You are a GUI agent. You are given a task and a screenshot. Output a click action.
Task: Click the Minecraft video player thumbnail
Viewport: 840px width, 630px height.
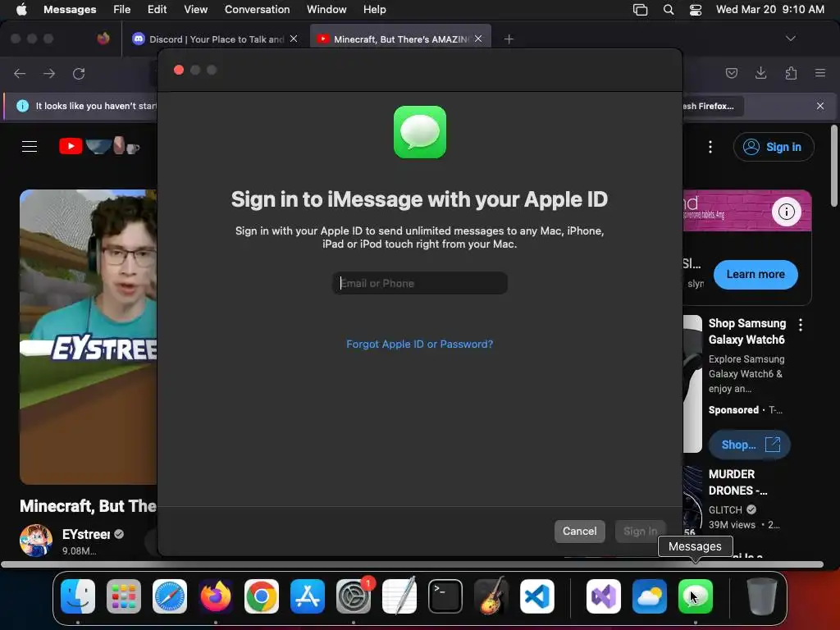coord(89,336)
